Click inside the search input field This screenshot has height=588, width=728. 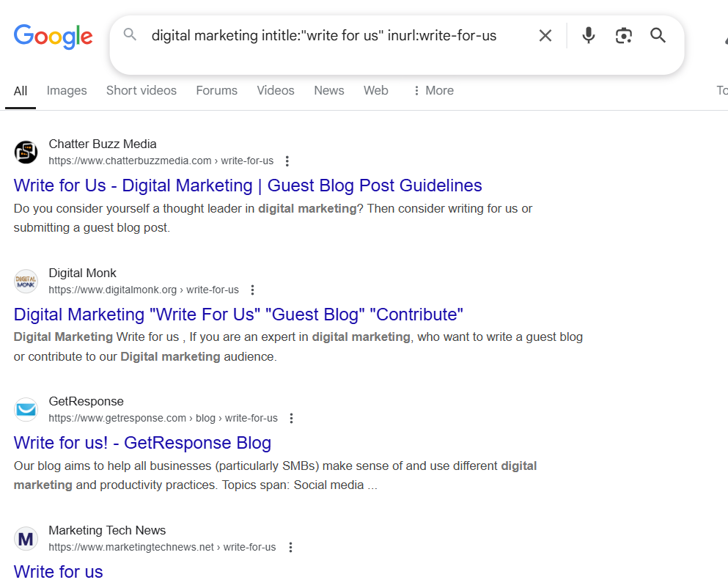[330, 34]
